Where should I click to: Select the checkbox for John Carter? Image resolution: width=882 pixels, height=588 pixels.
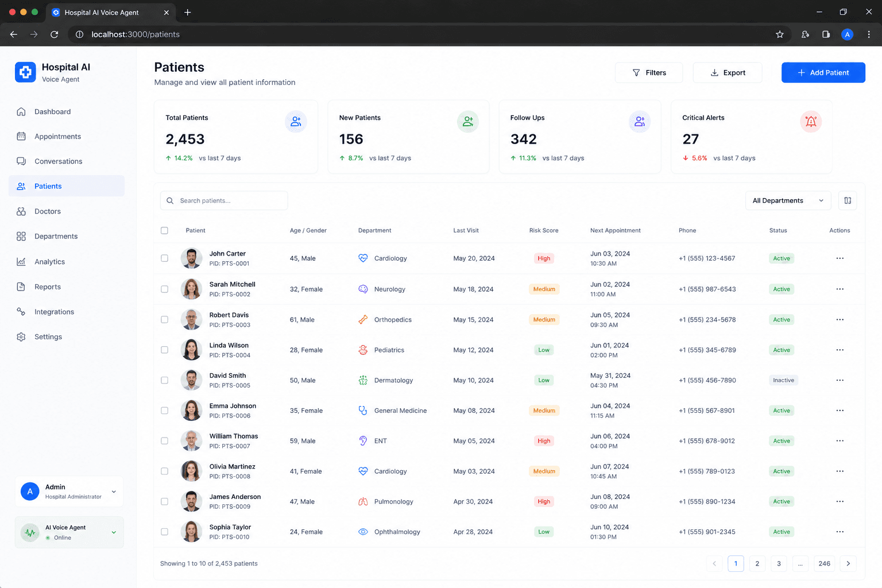point(164,258)
